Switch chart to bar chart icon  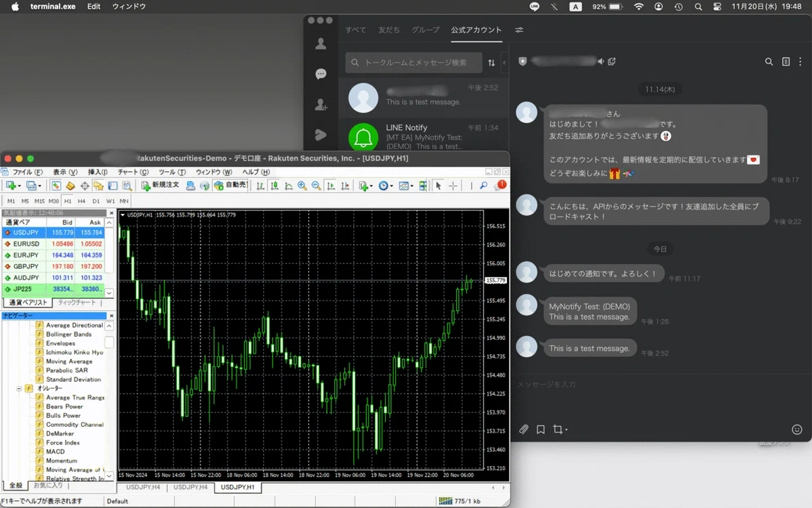coord(260,186)
